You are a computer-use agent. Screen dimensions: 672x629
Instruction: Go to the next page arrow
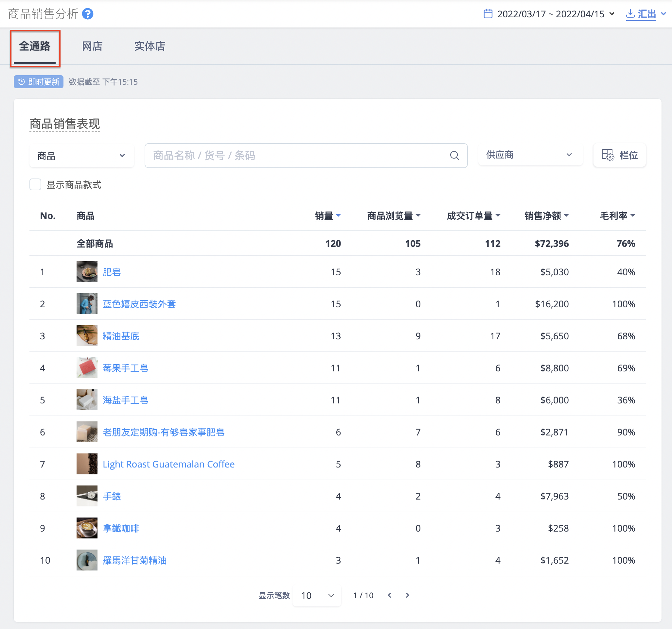tap(407, 595)
